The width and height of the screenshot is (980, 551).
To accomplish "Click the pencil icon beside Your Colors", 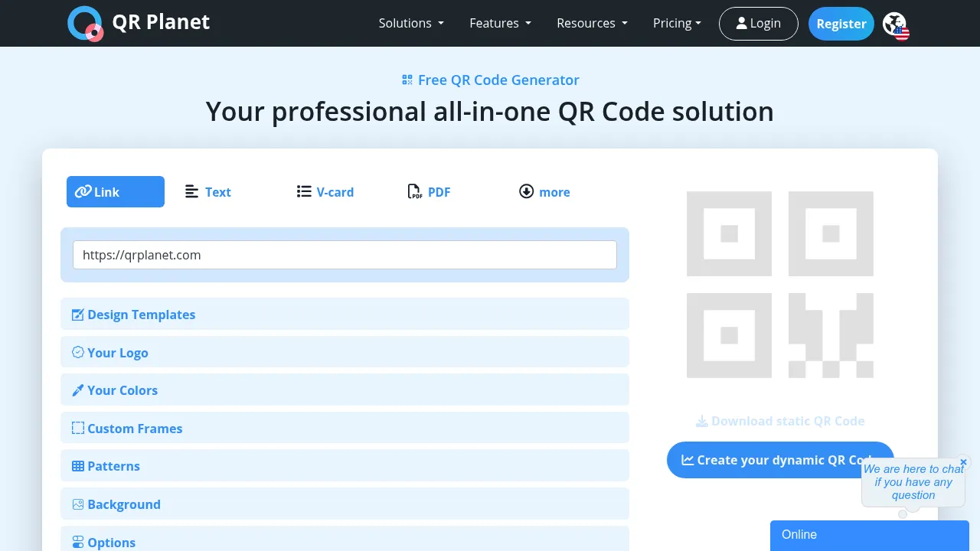I will point(77,390).
